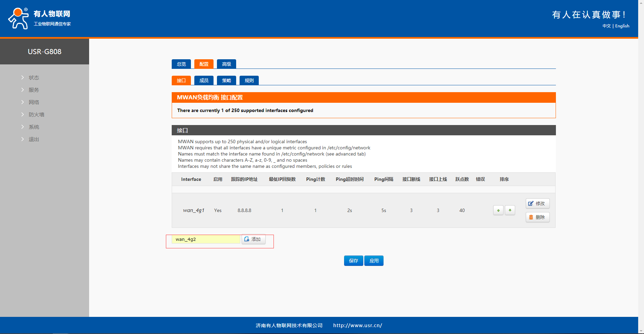
Task: Expand the 状态 sidebar menu
Action: tap(34, 78)
